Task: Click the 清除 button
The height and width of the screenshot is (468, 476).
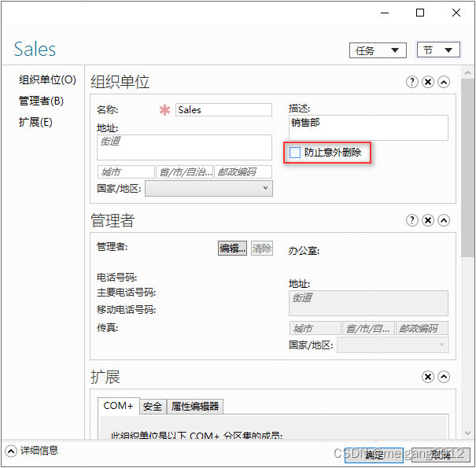Action: point(262,249)
